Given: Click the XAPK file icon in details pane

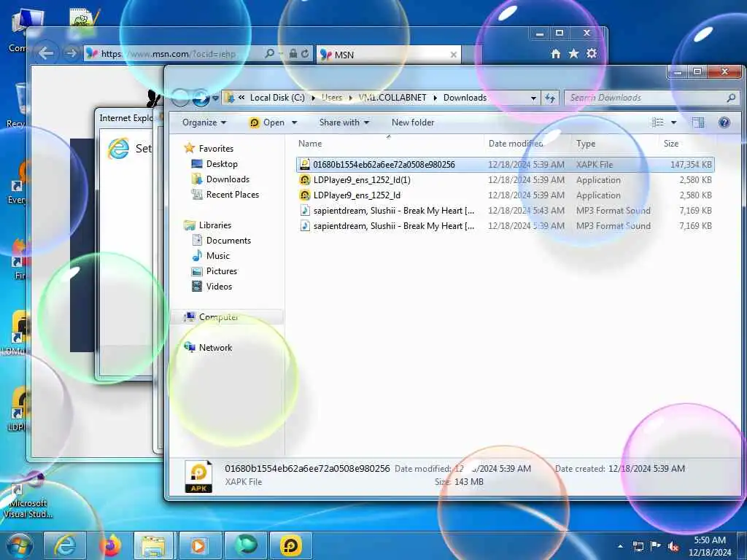Looking at the screenshot, I should [198, 476].
